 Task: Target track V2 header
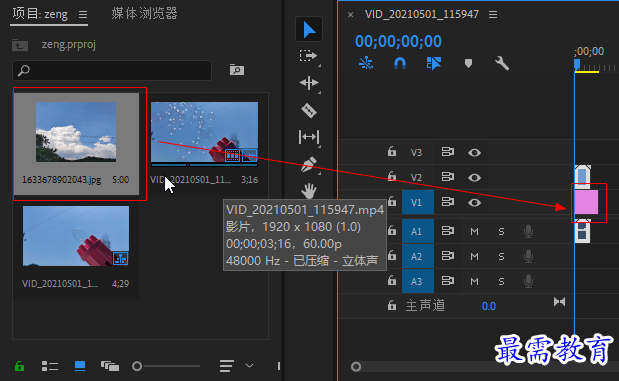click(416, 177)
